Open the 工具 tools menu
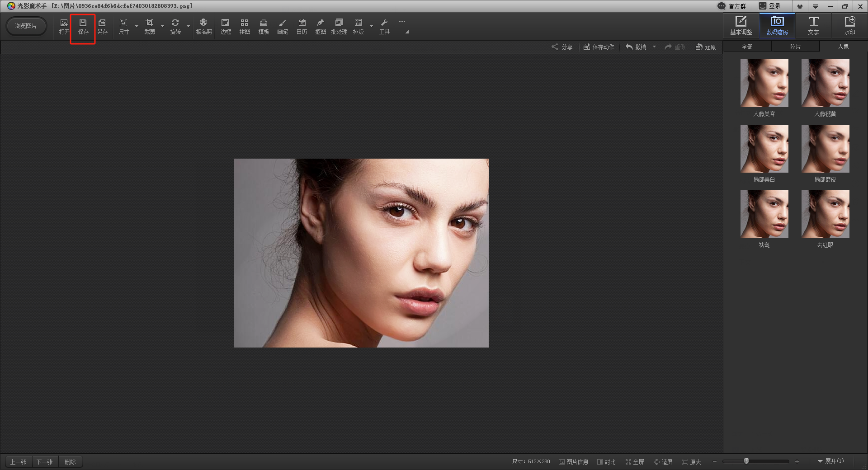 pyautogui.click(x=384, y=27)
